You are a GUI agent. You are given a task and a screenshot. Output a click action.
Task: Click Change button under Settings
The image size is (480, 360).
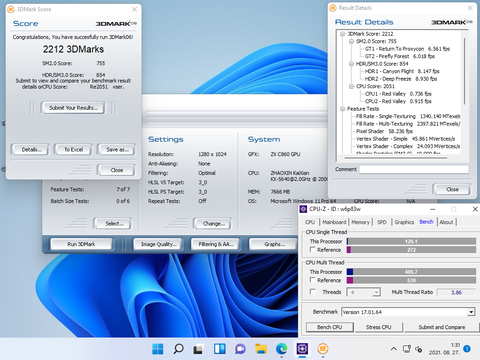(212, 223)
